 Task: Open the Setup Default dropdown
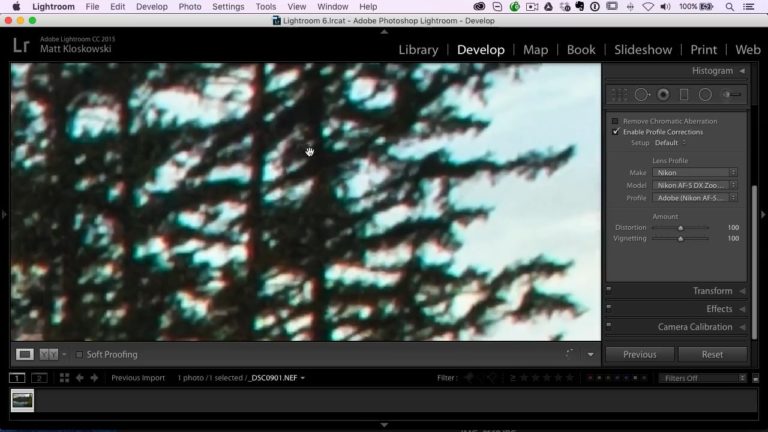tap(670, 143)
